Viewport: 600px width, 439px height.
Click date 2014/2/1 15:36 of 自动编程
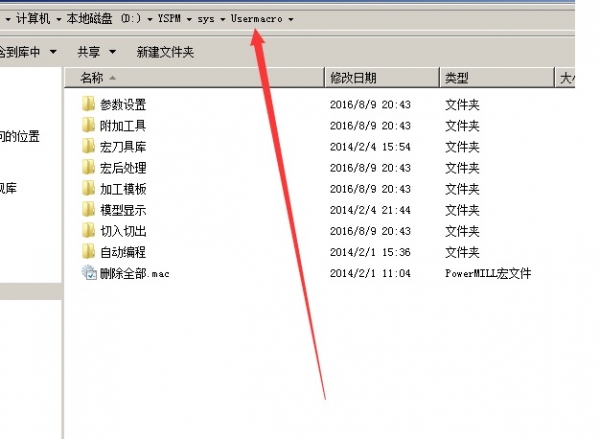(370, 252)
